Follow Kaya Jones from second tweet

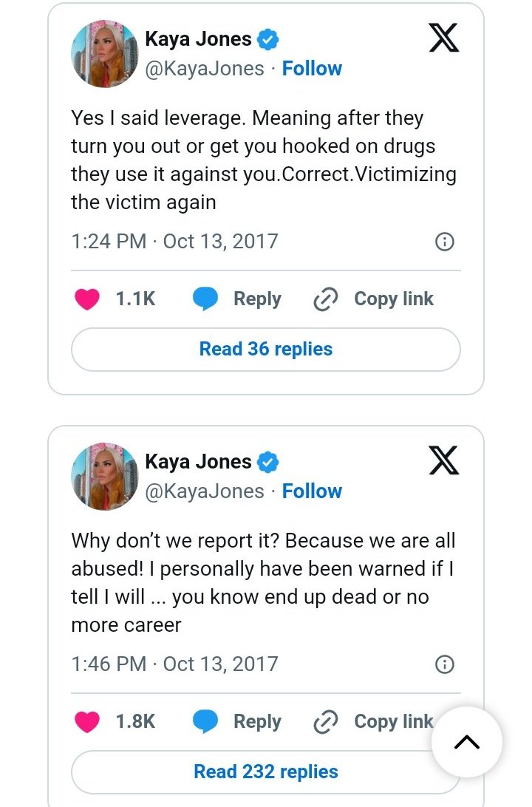click(312, 491)
